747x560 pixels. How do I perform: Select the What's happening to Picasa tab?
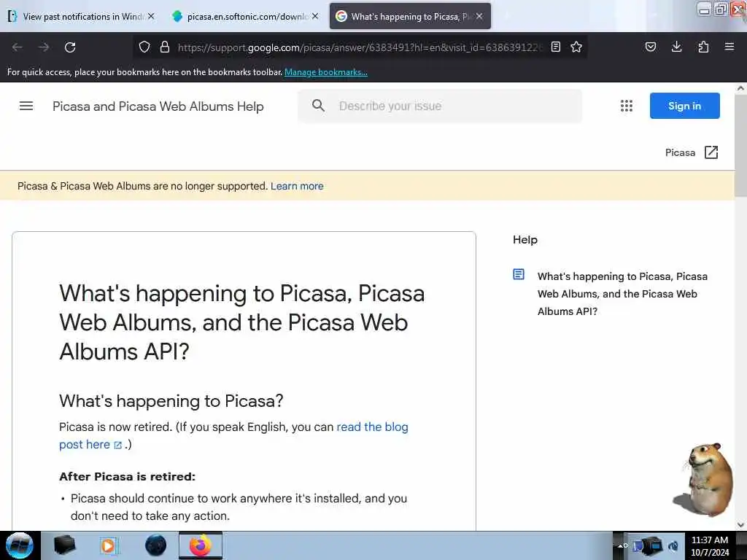coord(410,16)
